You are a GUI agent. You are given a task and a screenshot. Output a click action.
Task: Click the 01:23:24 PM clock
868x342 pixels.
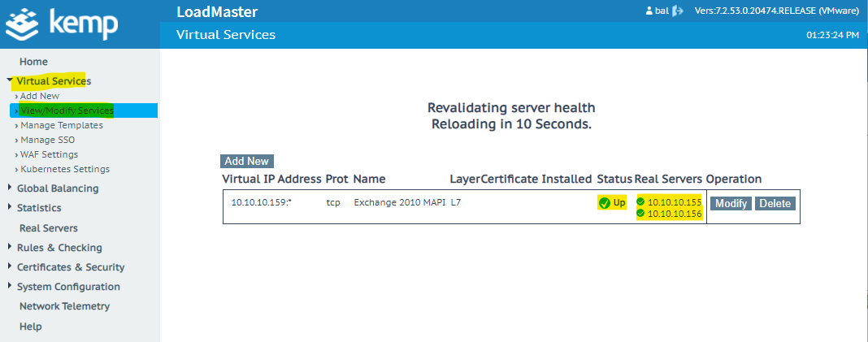[832, 35]
